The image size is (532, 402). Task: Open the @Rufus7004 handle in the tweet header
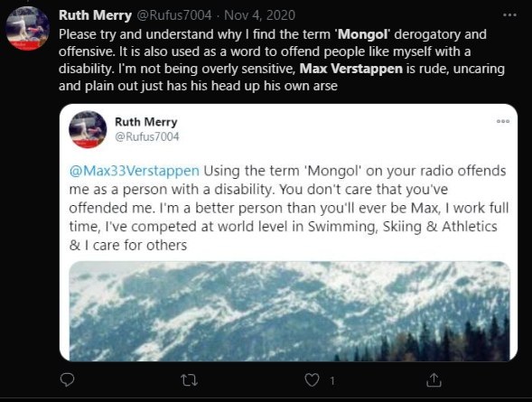pos(174,15)
